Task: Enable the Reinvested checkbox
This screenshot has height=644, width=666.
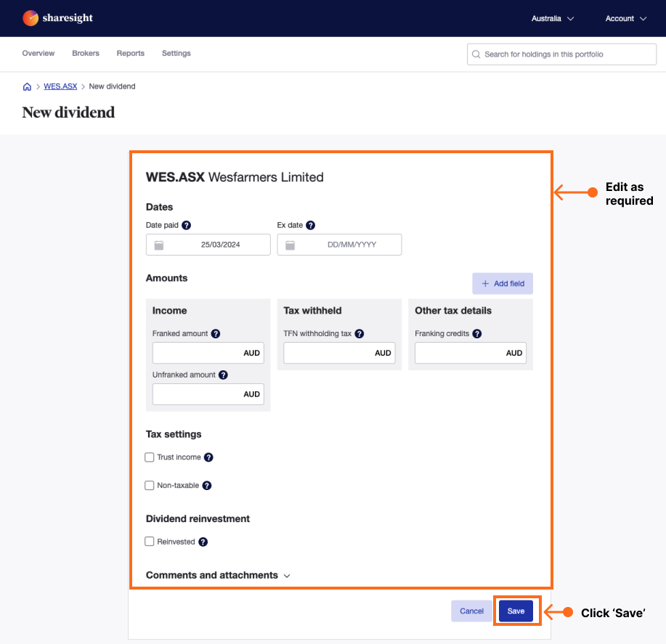Action: coord(150,542)
